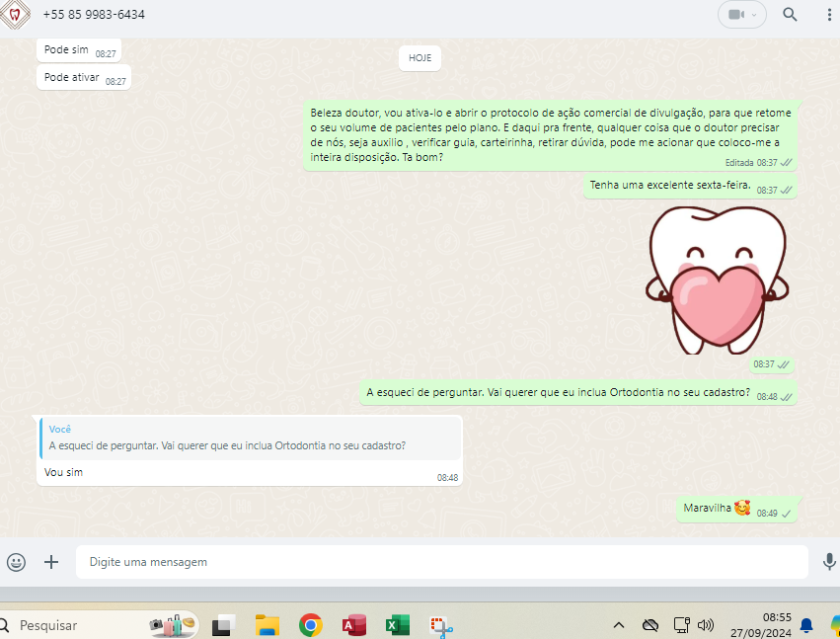Open the contact profile picture
This screenshot has width=840, height=639.
click(x=14, y=15)
